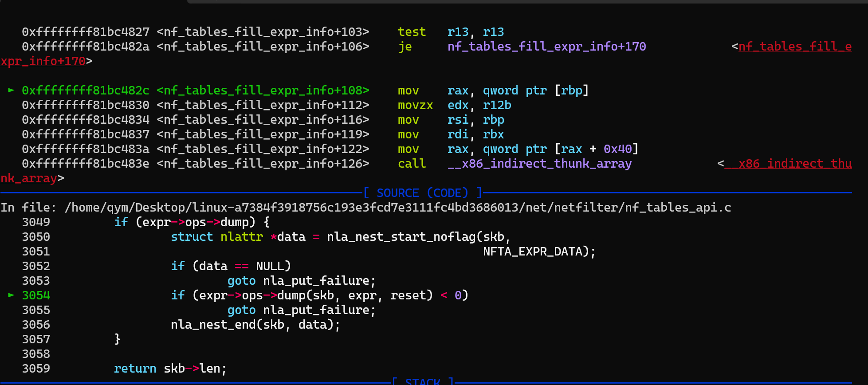Click 'return skb->len;' code

click(x=171, y=369)
